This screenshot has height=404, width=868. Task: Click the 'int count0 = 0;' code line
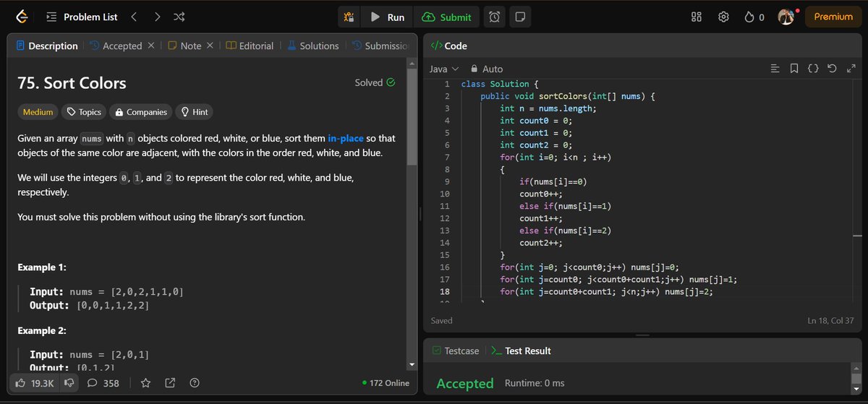[536, 120]
